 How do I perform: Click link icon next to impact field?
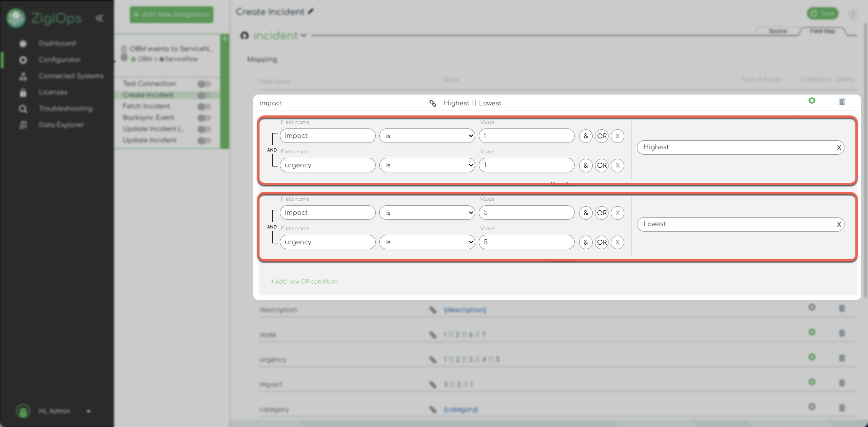click(x=433, y=104)
